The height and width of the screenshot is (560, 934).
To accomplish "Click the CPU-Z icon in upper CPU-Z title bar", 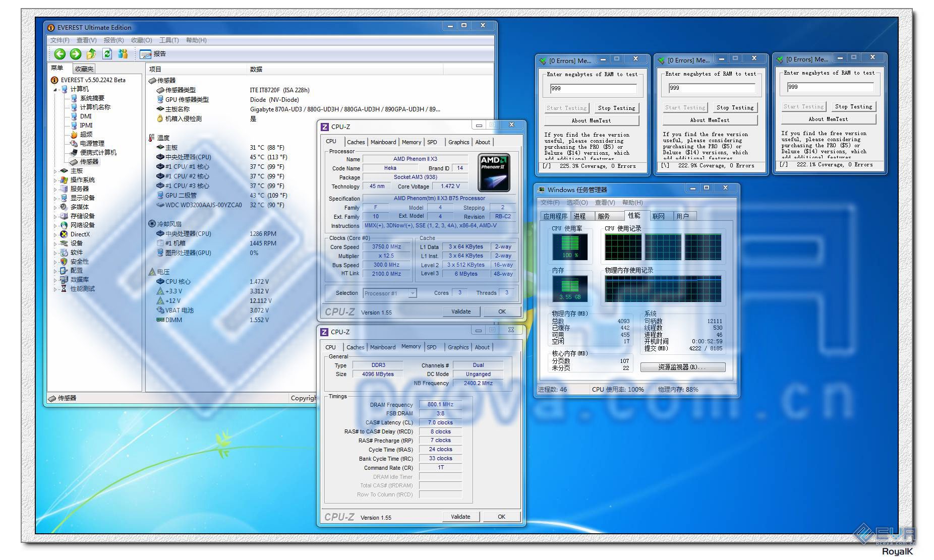I will (x=325, y=127).
